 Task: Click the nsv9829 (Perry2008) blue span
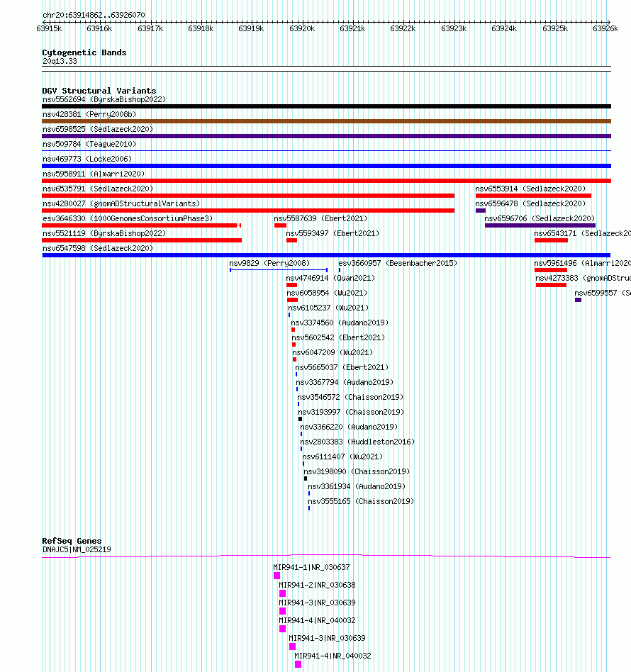[x=279, y=270]
